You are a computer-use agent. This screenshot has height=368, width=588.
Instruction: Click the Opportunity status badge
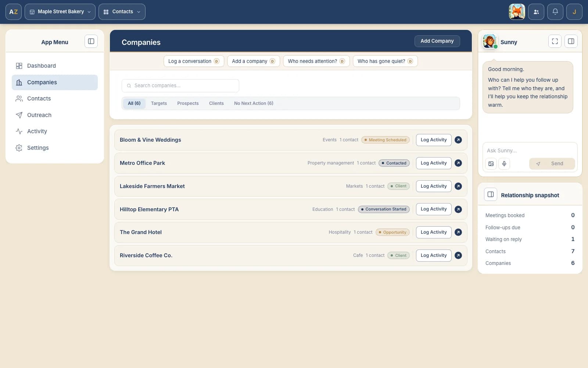392,232
